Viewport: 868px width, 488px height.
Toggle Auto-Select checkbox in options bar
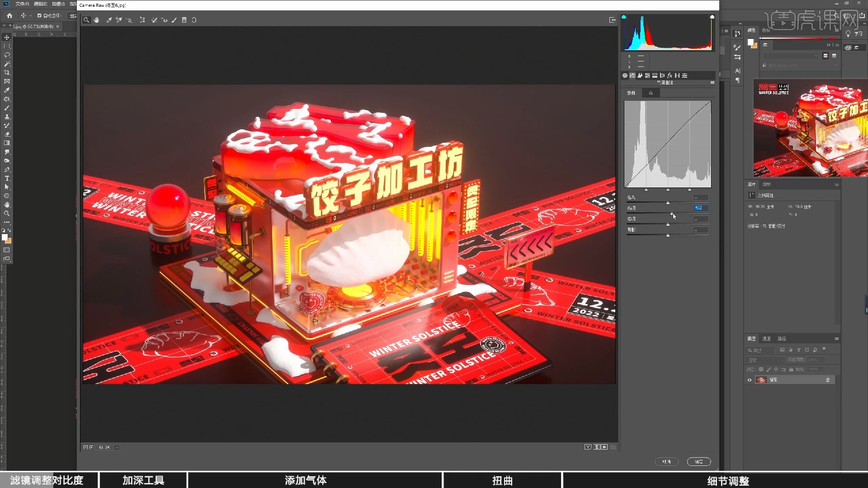point(39,15)
